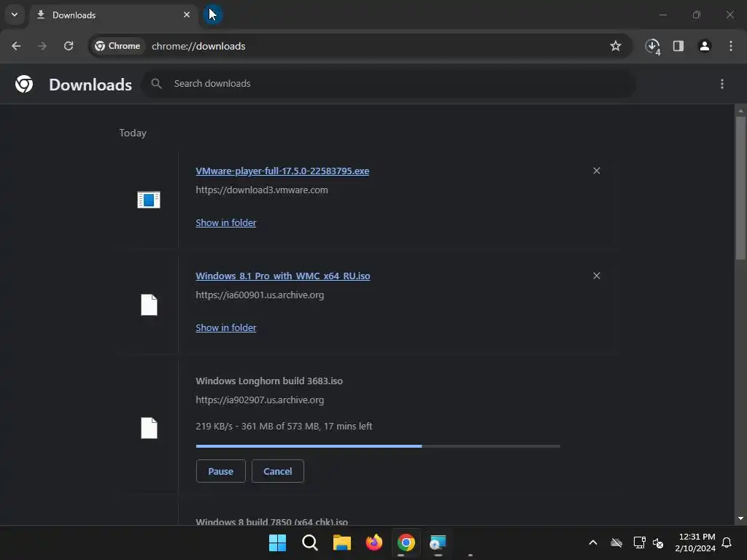Click the Longhorn ISO file icon
The height and width of the screenshot is (560, 747).
[149, 428]
